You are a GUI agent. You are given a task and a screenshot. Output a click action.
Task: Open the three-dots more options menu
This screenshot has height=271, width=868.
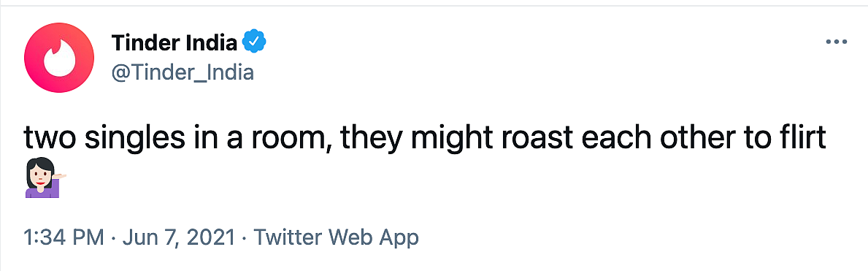836,42
